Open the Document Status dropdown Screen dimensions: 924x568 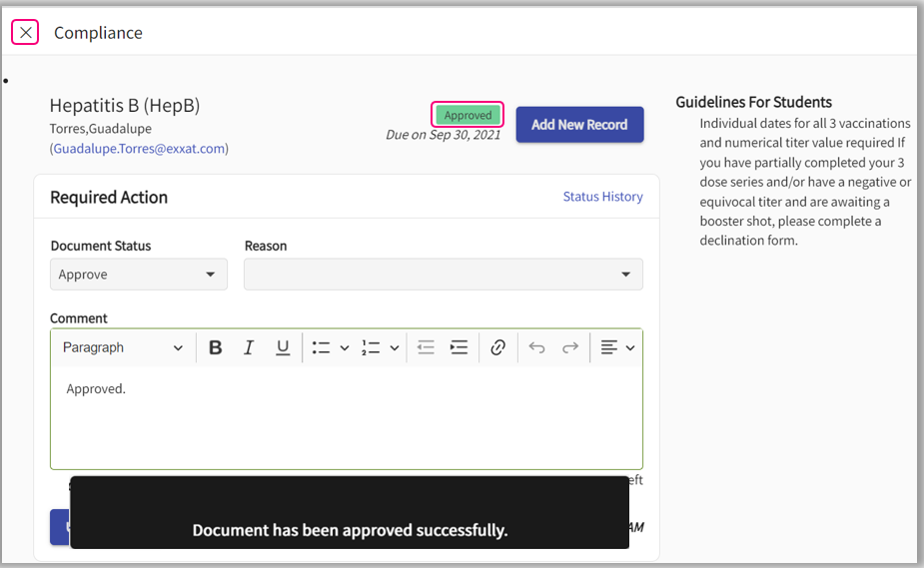[x=138, y=275]
